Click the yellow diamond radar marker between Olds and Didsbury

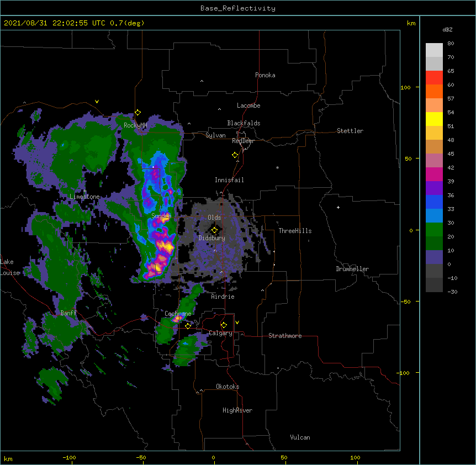[x=214, y=230]
